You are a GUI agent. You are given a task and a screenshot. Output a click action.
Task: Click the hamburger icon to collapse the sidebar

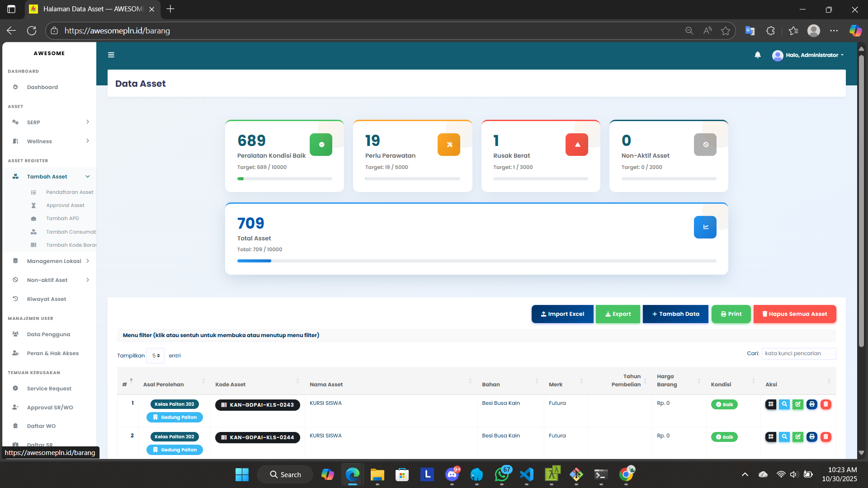click(111, 55)
